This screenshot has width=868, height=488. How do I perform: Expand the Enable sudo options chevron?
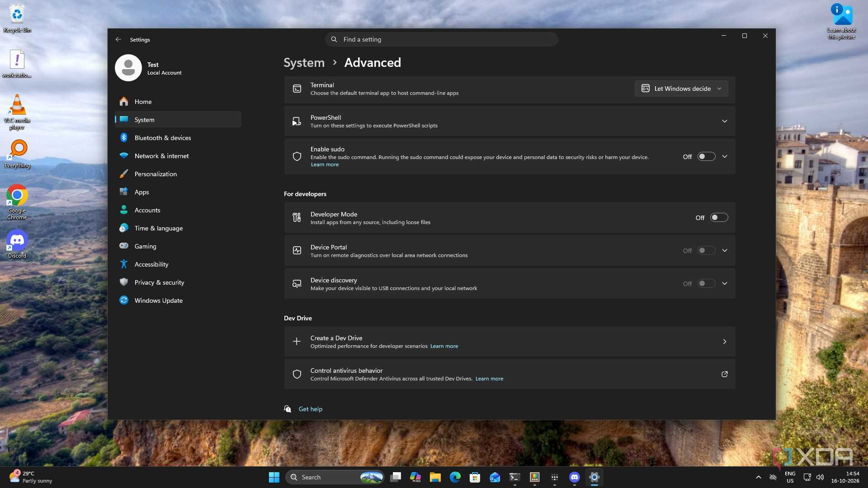pos(724,156)
